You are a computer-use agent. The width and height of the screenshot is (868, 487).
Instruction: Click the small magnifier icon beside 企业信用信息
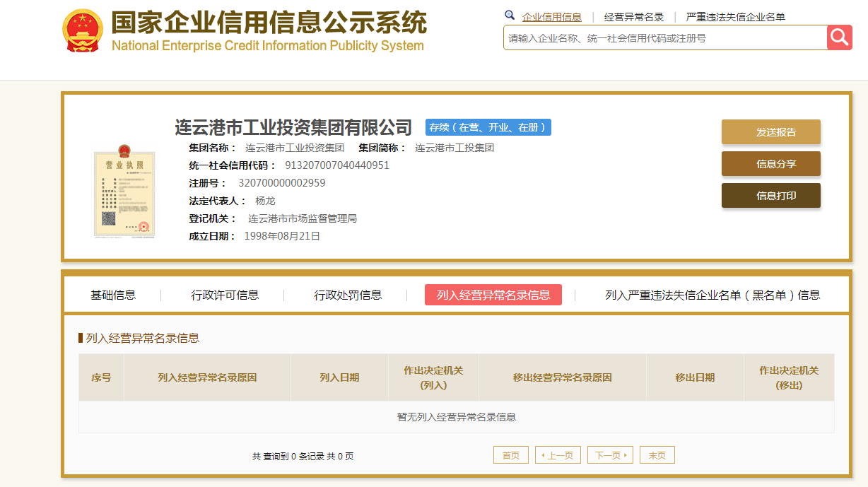(x=510, y=16)
